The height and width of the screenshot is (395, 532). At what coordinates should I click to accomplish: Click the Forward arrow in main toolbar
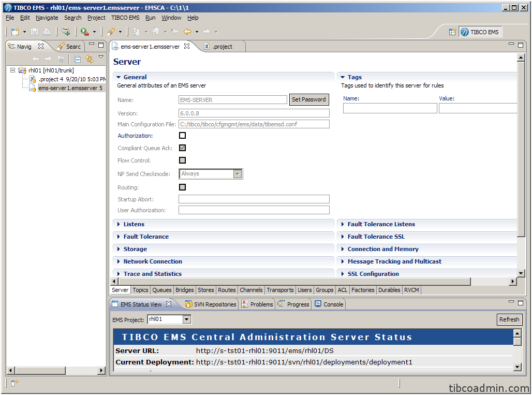click(x=206, y=32)
